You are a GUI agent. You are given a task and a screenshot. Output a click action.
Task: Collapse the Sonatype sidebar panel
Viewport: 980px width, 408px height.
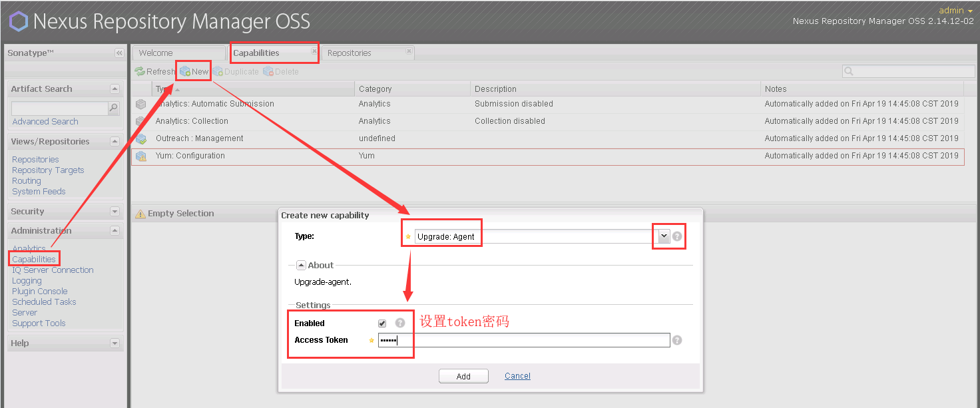pos(119,53)
